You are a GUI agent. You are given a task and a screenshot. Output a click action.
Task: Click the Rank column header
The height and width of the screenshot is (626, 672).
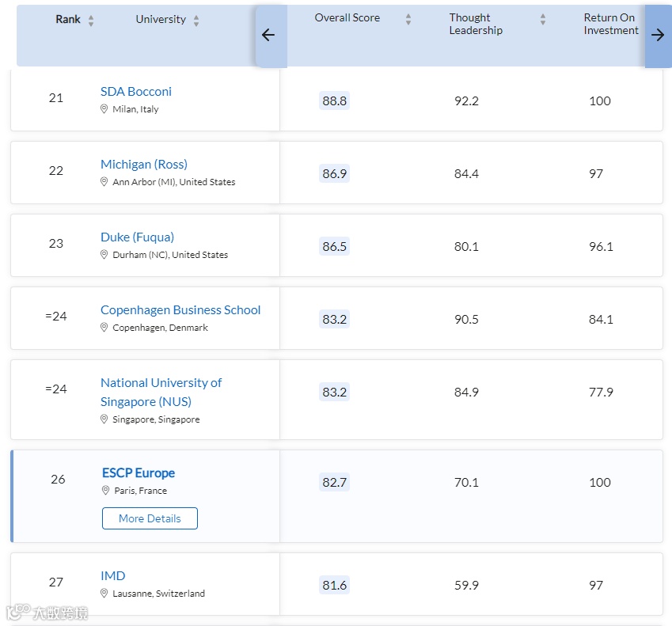(x=68, y=19)
